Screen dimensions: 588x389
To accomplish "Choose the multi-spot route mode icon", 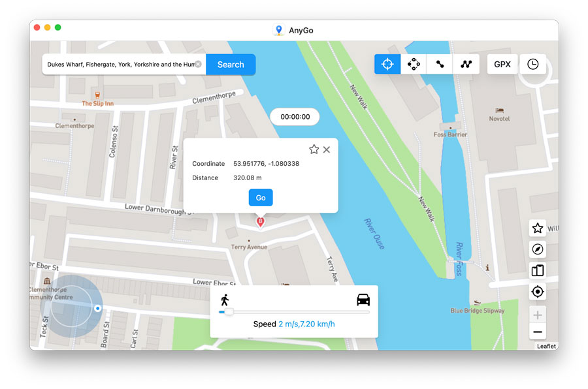I will 466,64.
